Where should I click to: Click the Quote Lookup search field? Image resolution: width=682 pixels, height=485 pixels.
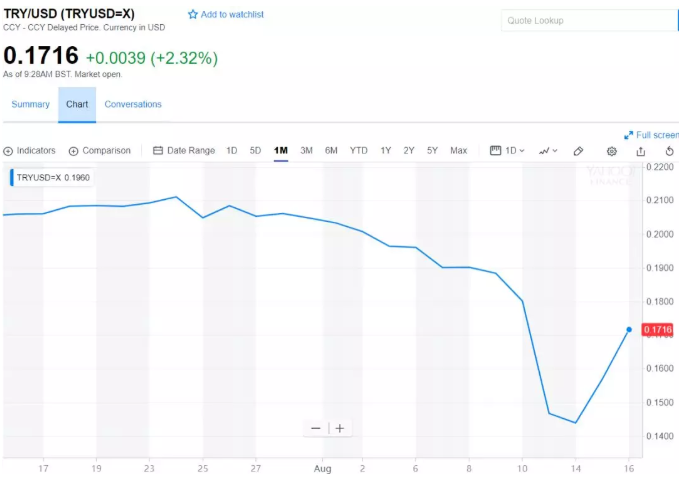(590, 21)
